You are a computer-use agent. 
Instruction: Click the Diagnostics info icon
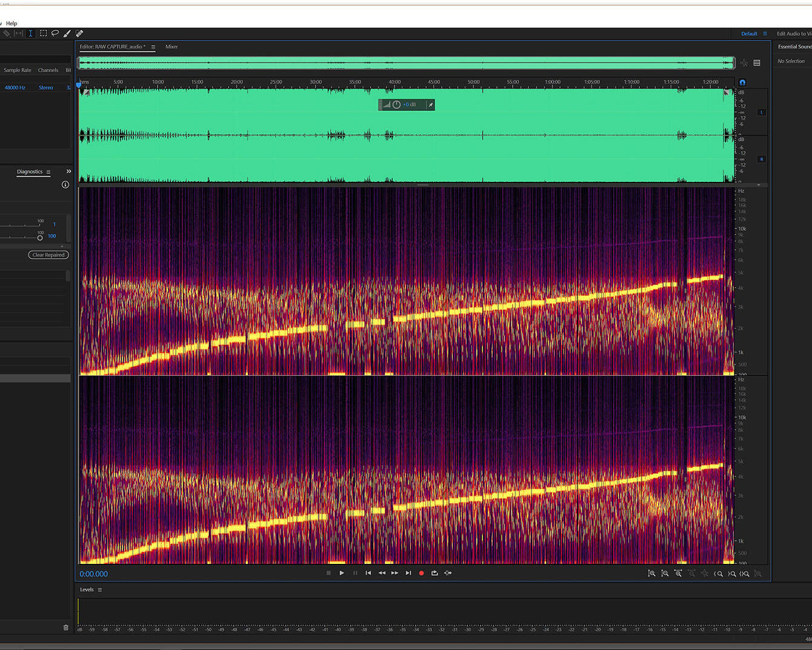click(65, 184)
